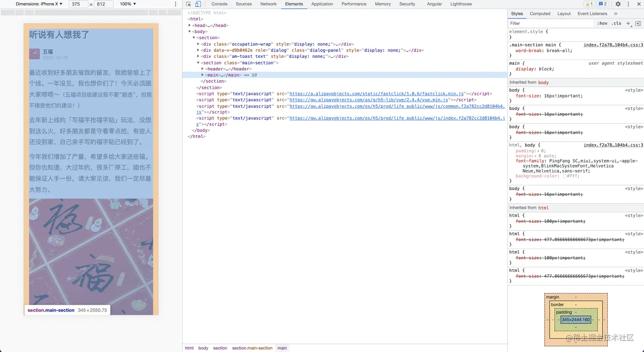Click the warnings counter badge showing 1
Screen dimensions: 644x352
(x=589, y=4)
